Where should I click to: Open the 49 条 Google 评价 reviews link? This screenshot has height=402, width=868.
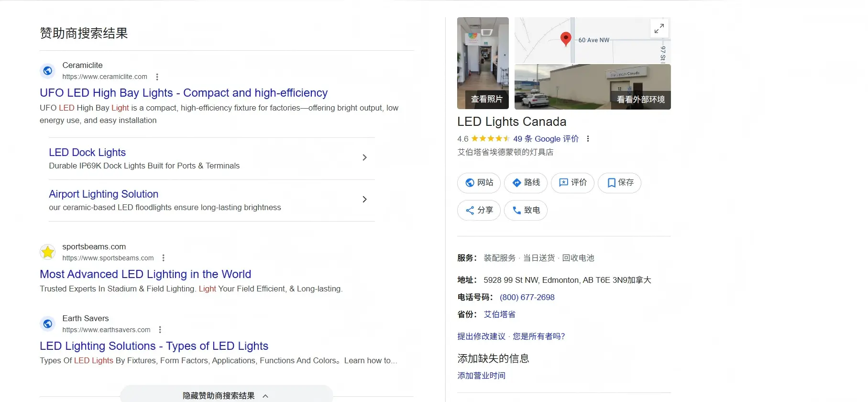tap(546, 139)
